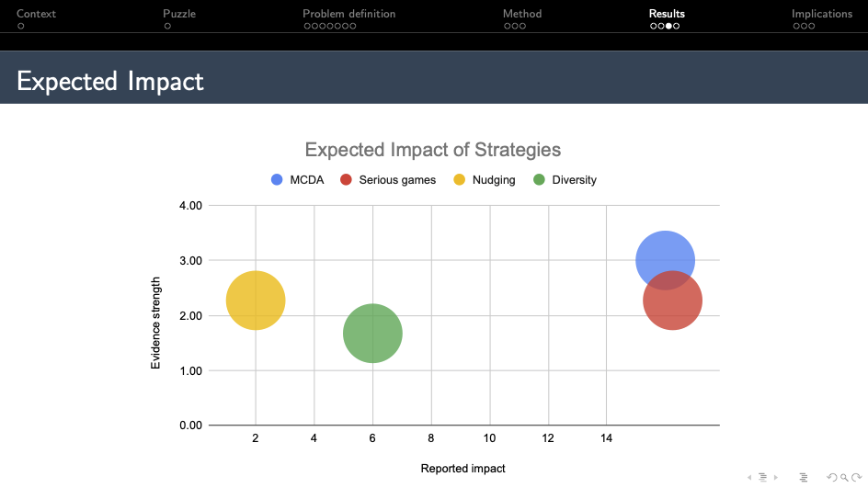Image resolution: width=868 pixels, height=488 pixels.
Task: Click the 'Evidence strength' axis label
Action: (155, 323)
